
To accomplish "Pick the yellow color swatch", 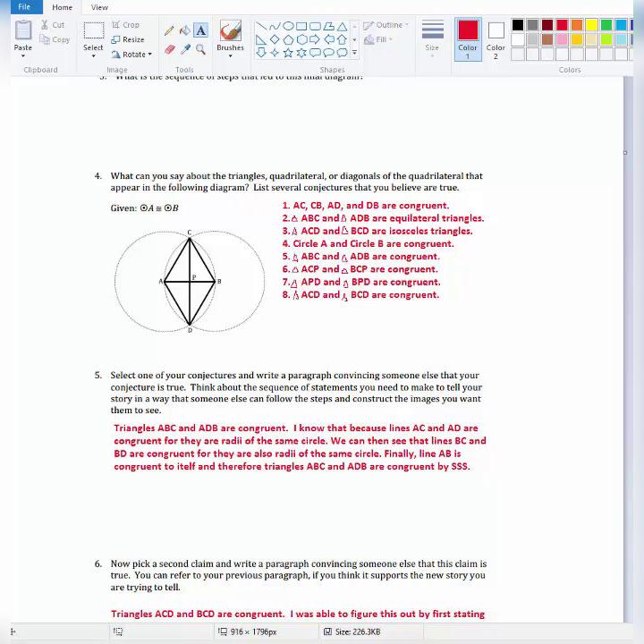I will pyautogui.click(x=591, y=25).
